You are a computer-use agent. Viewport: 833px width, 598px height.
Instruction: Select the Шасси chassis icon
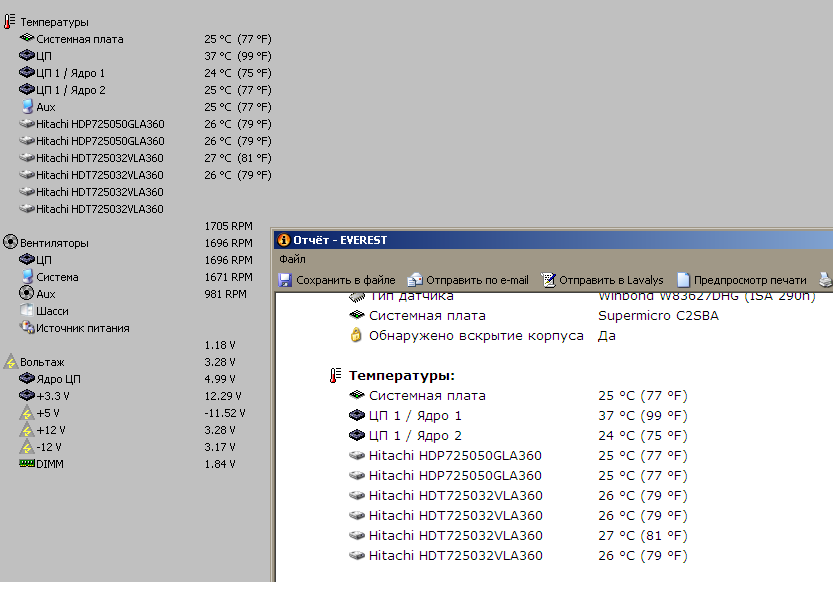[x=27, y=310]
